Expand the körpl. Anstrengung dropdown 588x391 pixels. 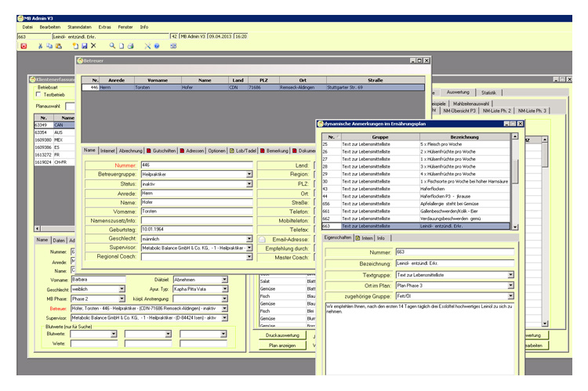tap(224, 299)
